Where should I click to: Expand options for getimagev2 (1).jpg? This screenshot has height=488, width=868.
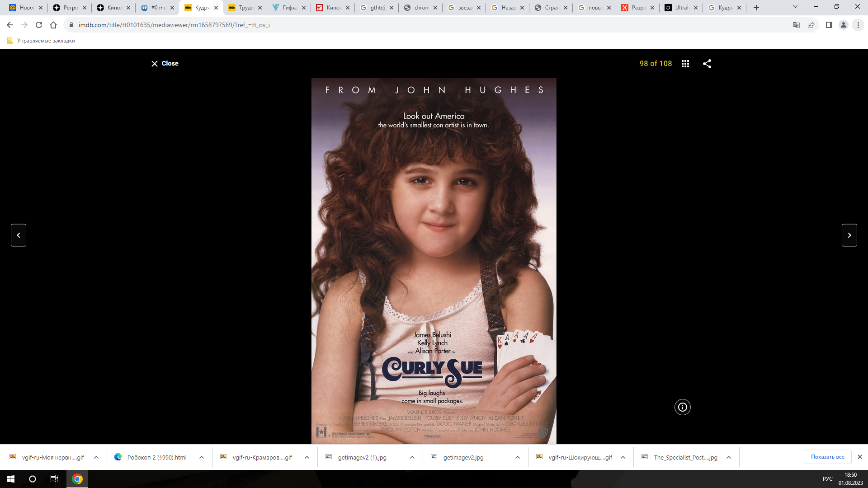[412, 457]
